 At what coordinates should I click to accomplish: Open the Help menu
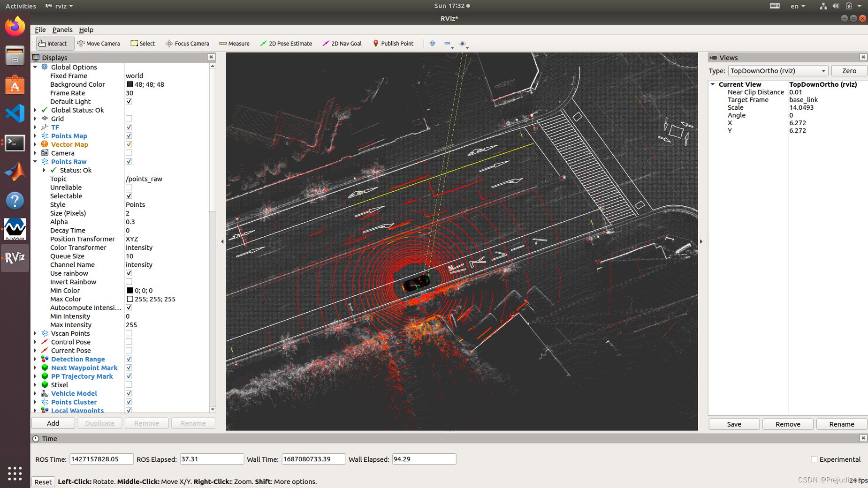[86, 30]
